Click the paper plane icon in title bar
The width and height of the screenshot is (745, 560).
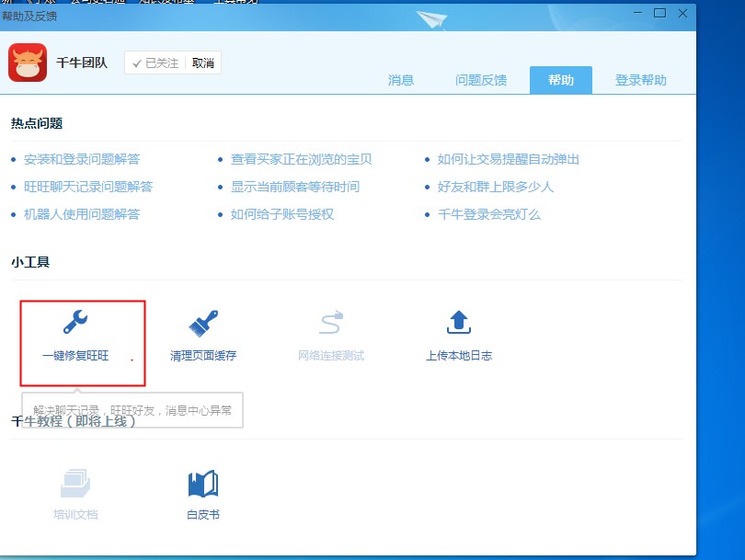tap(431, 20)
